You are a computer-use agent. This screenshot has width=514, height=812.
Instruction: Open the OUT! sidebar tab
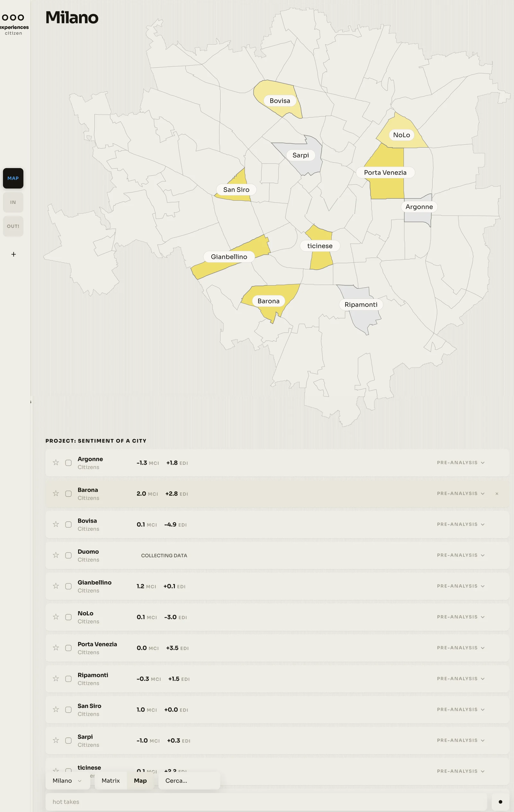(x=13, y=226)
